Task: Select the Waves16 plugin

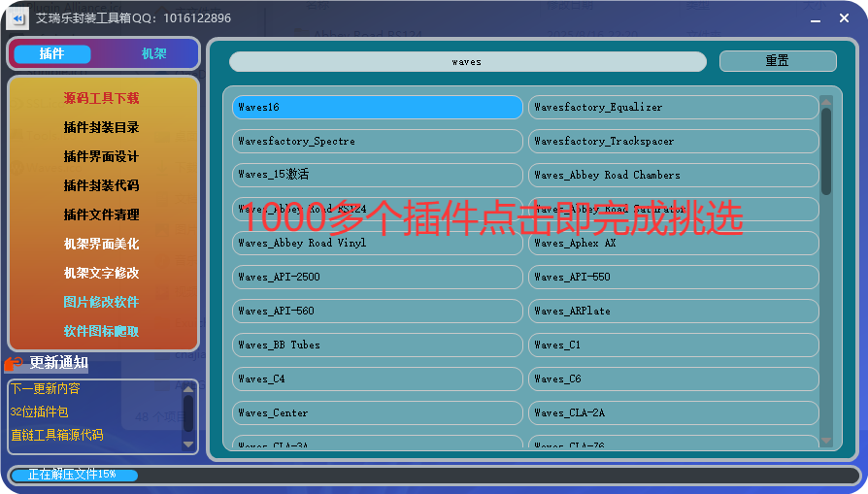Action: click(x=378, y=108)
